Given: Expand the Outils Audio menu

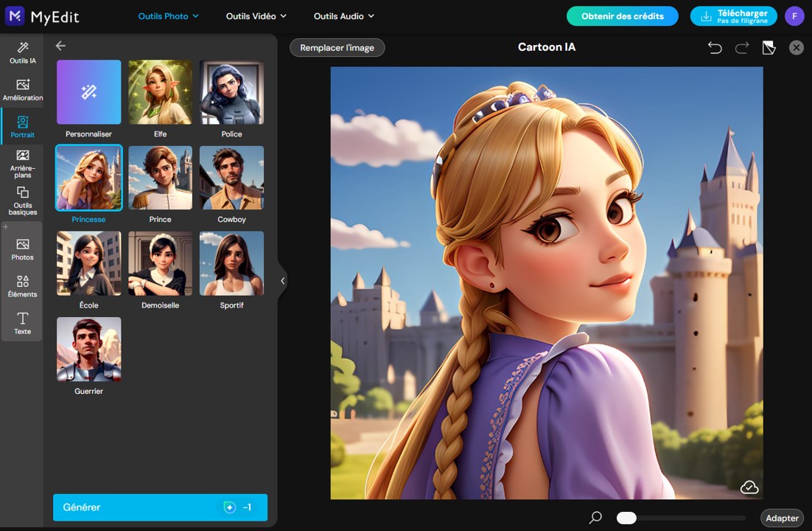Looking at the screenshot, I should tap(344, 16).
